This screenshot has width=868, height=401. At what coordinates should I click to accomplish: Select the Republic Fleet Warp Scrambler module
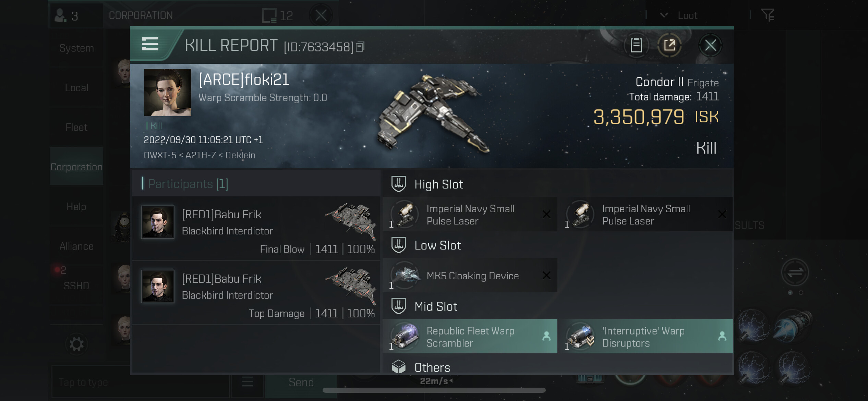pos(470,337)
